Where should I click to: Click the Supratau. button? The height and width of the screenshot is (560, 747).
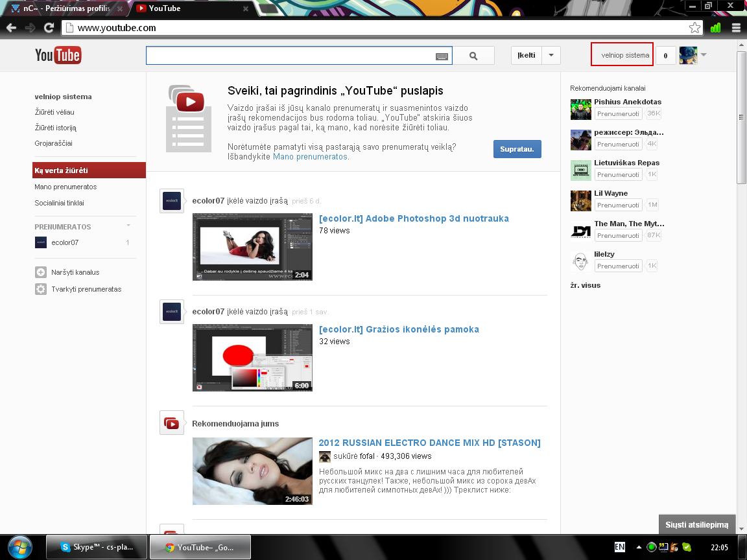517,149
